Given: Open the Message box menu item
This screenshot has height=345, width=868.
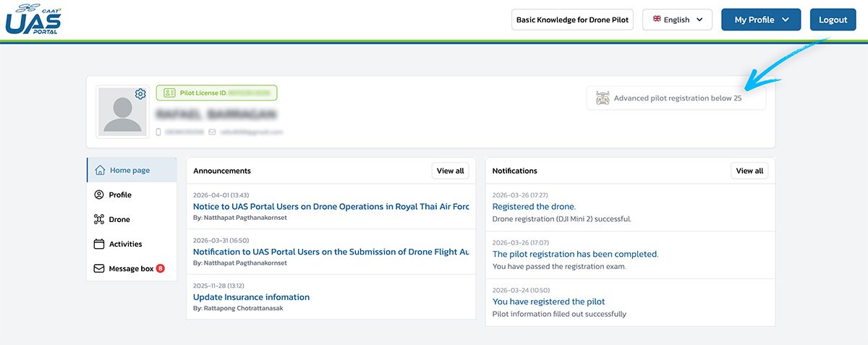Looking at the screenshot, I should tap(131, 268).
